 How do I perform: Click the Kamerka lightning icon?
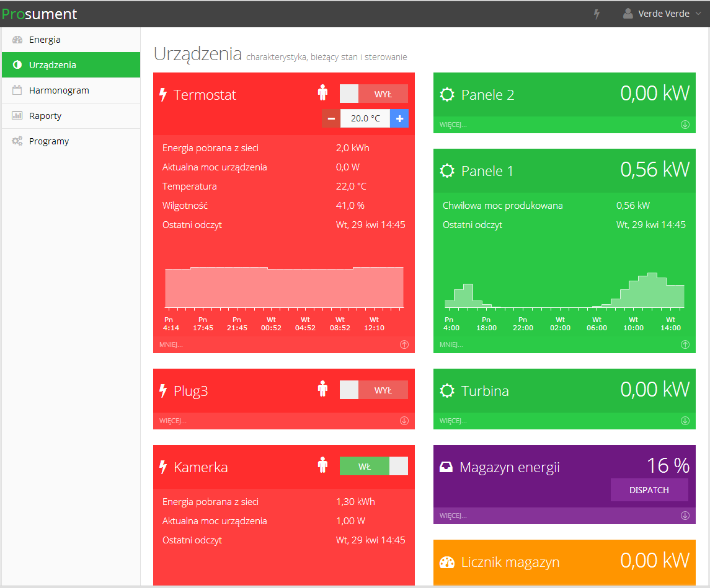tap(164, 467)
